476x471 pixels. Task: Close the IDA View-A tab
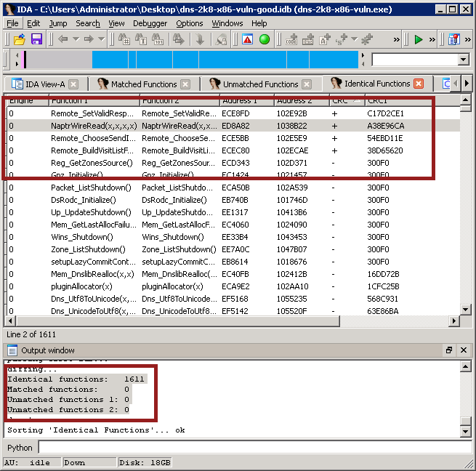coord(73,84)
